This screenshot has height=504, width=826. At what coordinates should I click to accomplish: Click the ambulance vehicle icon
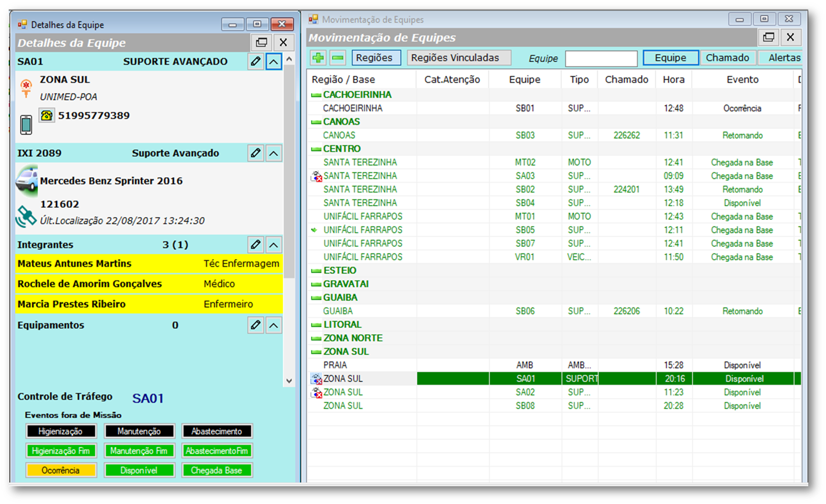27,180
